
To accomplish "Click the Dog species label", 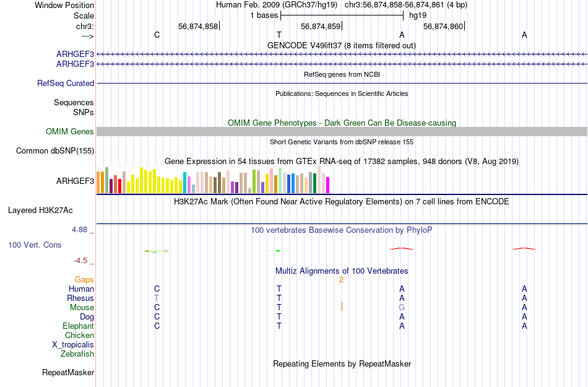I will pyautogui.click(x=87, y=317).
